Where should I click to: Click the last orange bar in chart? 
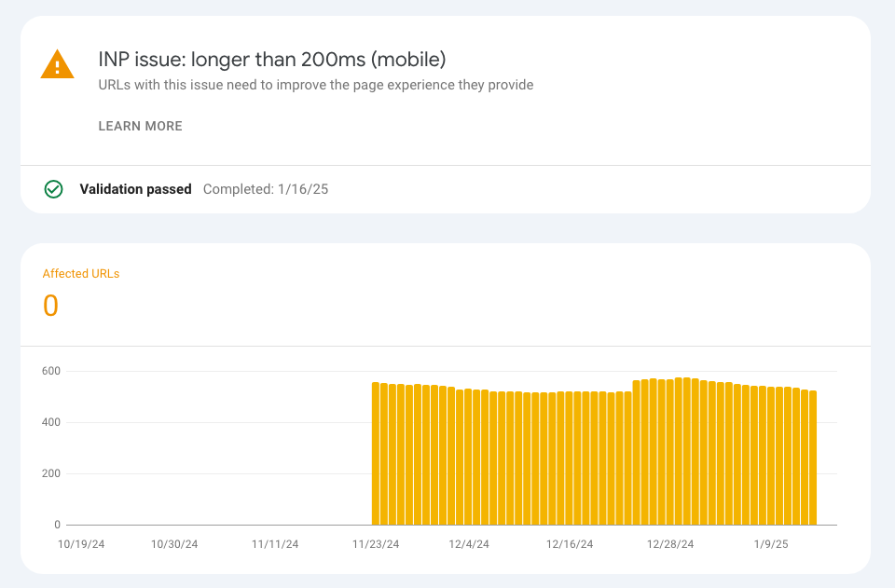click(813, 458)
